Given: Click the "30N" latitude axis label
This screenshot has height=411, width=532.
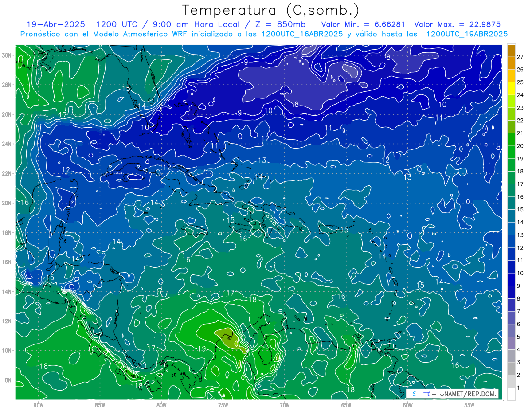Looking at the screenshot, I should [6, 55].
